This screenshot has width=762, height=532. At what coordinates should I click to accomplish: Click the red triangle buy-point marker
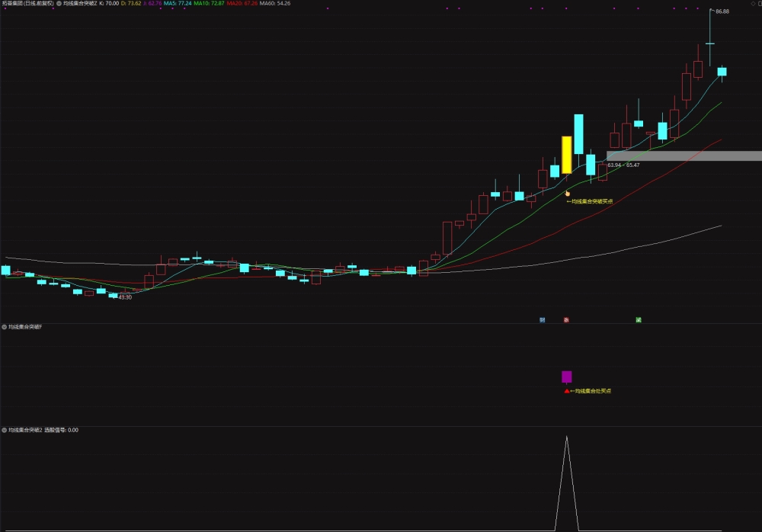coord(567,391)
